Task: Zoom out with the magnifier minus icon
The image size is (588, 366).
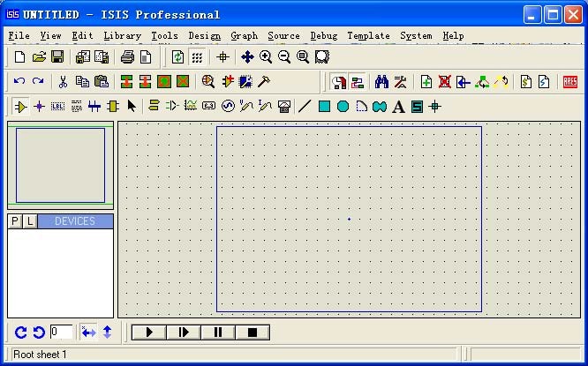Action: (284, 57)
